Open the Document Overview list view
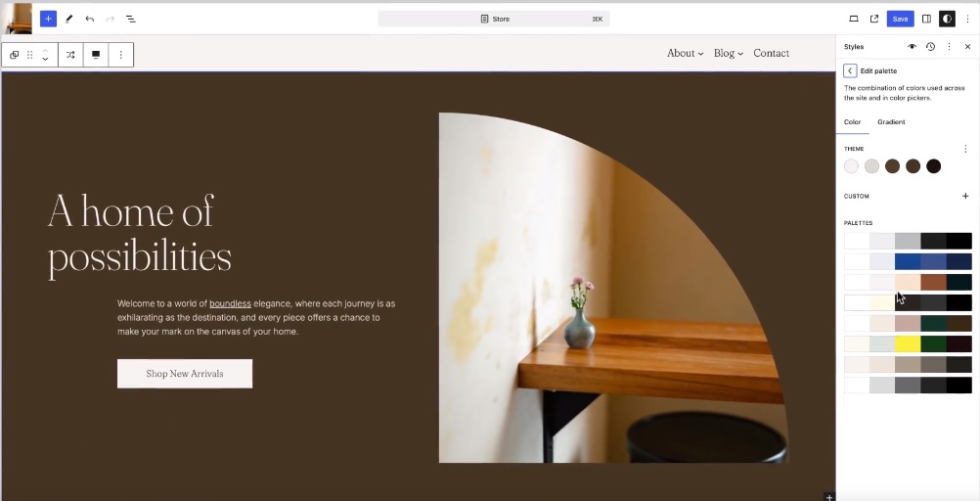 131,19
